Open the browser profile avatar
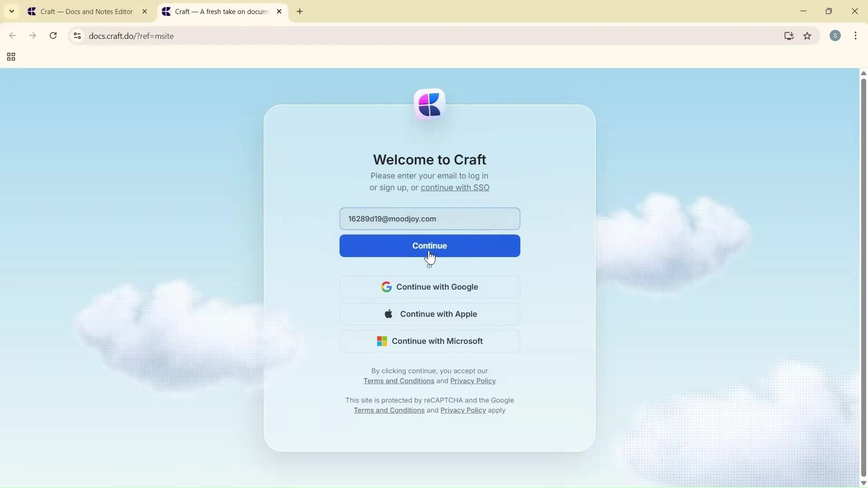The width and height of the screenshot is (868, 488). click(x=835, y=36)
